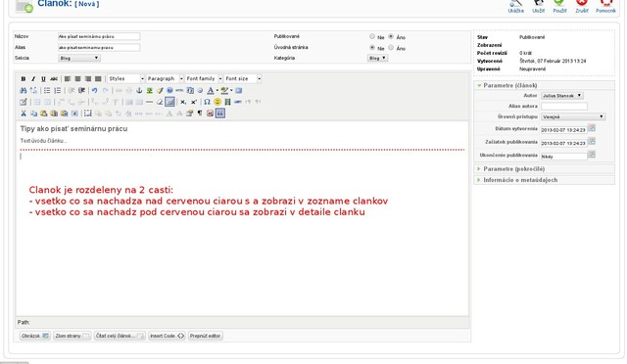Viewport: 627px width, 364px height.
Task: Expand the Informácie o metaúdajoch panel
Action: (520, 180)
